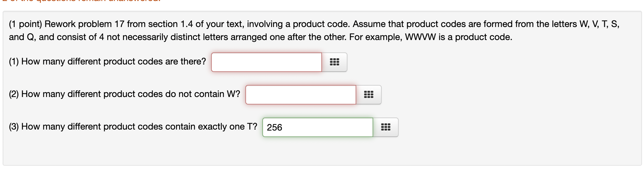
Task: Focus the answer box for codes without W
Action: tap(301, 95)
